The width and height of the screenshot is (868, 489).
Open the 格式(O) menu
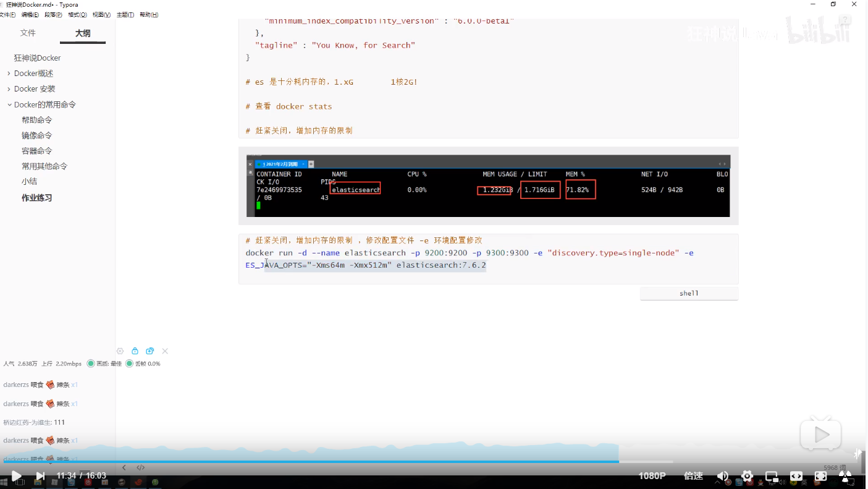click(x=77, y=15)
